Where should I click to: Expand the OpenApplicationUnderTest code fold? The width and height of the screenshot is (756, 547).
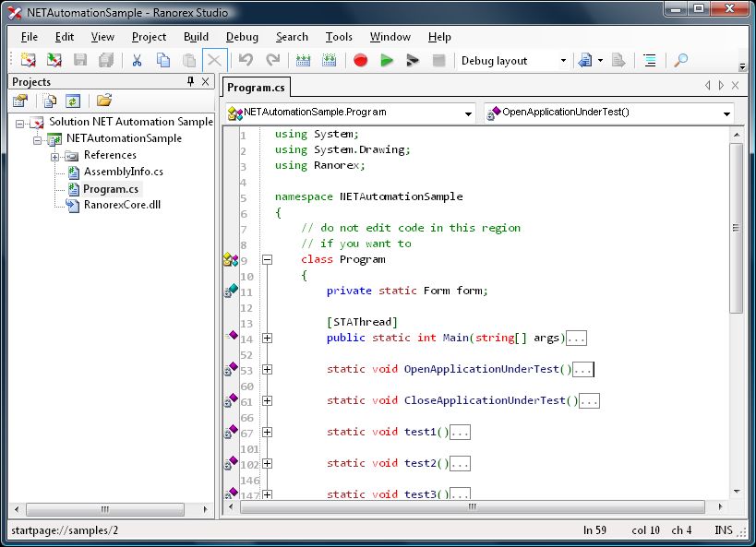click(267, 370)
